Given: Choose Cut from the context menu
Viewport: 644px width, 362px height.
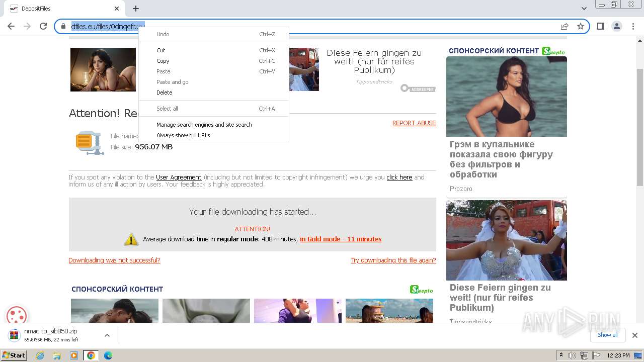Looking at the screenshot, I should pos(214,50).
